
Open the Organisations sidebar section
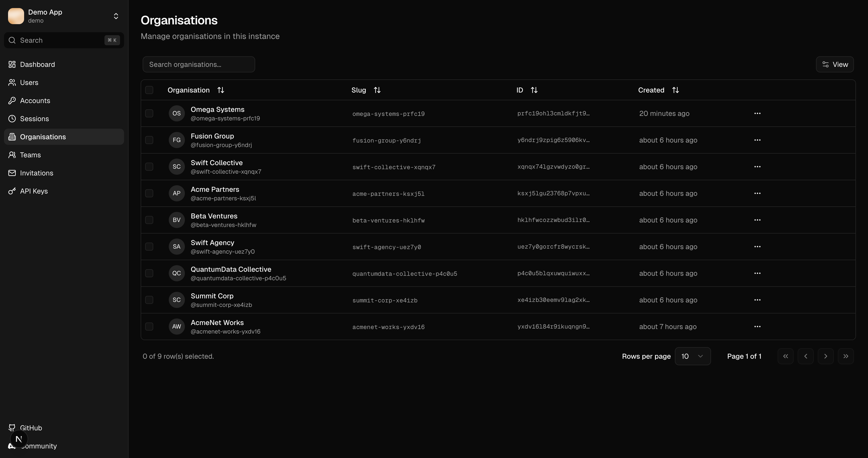point(43,136)
